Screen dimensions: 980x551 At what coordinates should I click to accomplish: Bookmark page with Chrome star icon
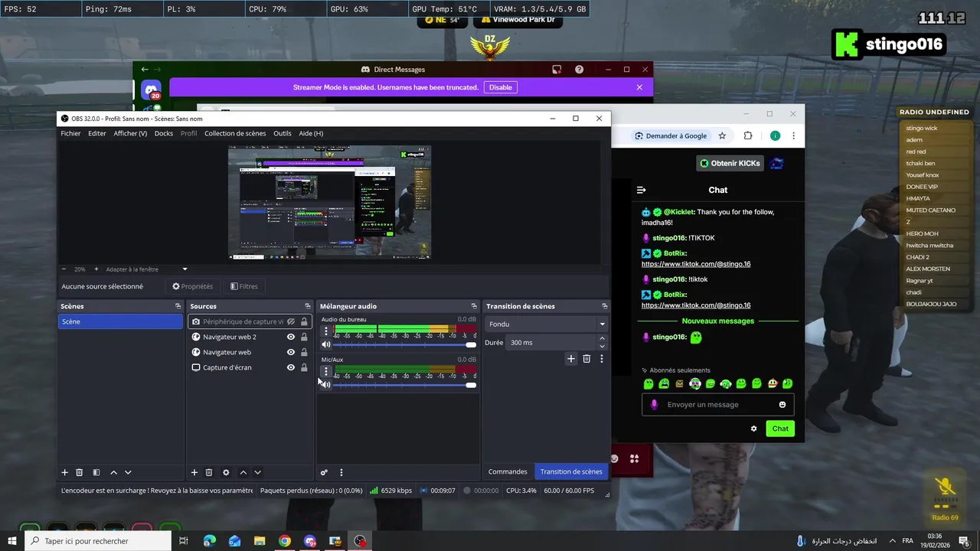[722, 135]
